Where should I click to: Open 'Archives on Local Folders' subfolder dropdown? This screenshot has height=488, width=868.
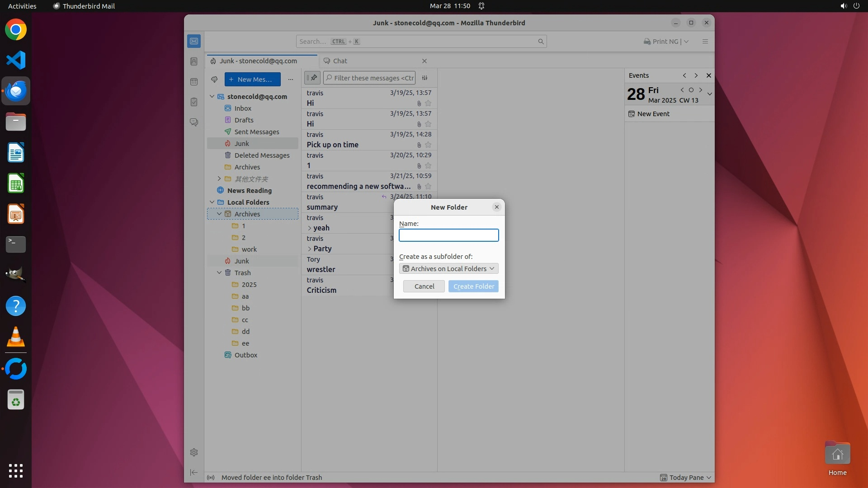[448, 268]
